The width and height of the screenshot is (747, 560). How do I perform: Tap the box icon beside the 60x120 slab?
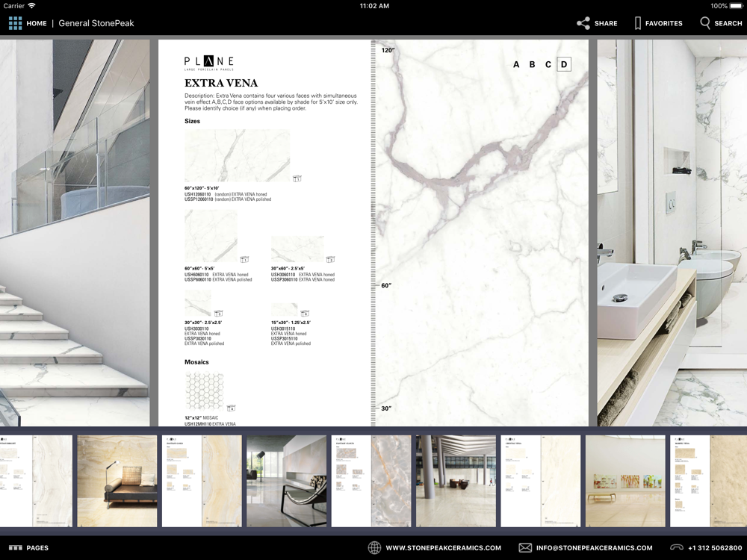click(x=297, y=178)
